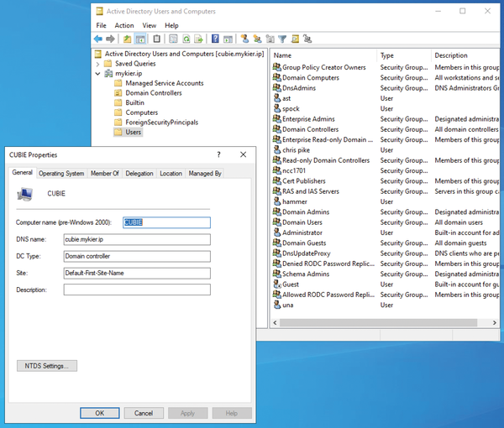
Task: Click Cancel in CUBIE Properties
Action: (x=144, y=413)
